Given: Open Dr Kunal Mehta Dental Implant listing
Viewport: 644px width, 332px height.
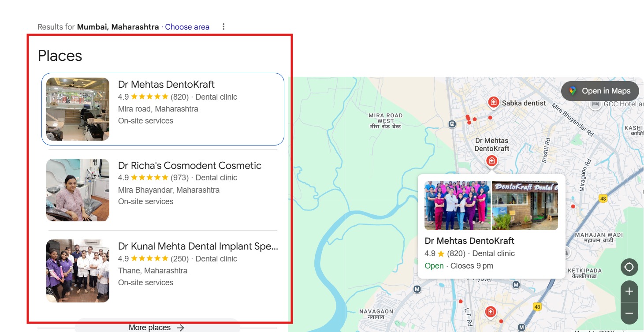Looking at the screenshot, I should (198, 246).
